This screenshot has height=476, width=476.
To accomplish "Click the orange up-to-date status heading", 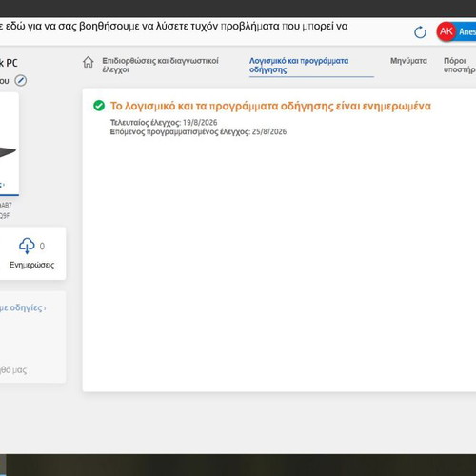I will click(270, 106).
